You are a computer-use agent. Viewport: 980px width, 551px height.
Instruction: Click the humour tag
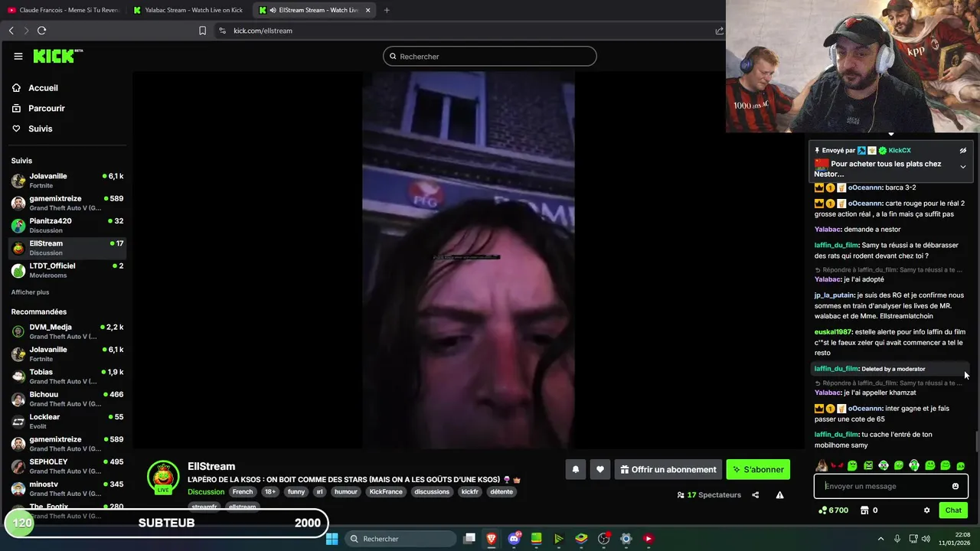[346, 492]
